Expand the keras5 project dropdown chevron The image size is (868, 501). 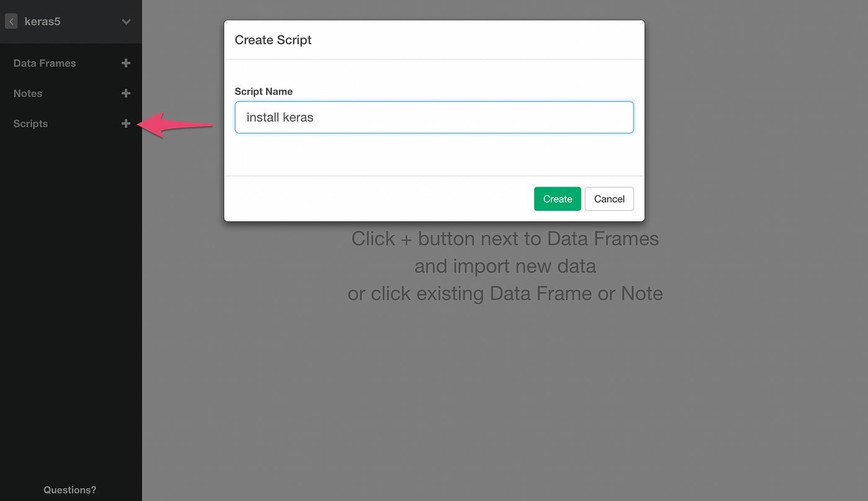(126, 21)
